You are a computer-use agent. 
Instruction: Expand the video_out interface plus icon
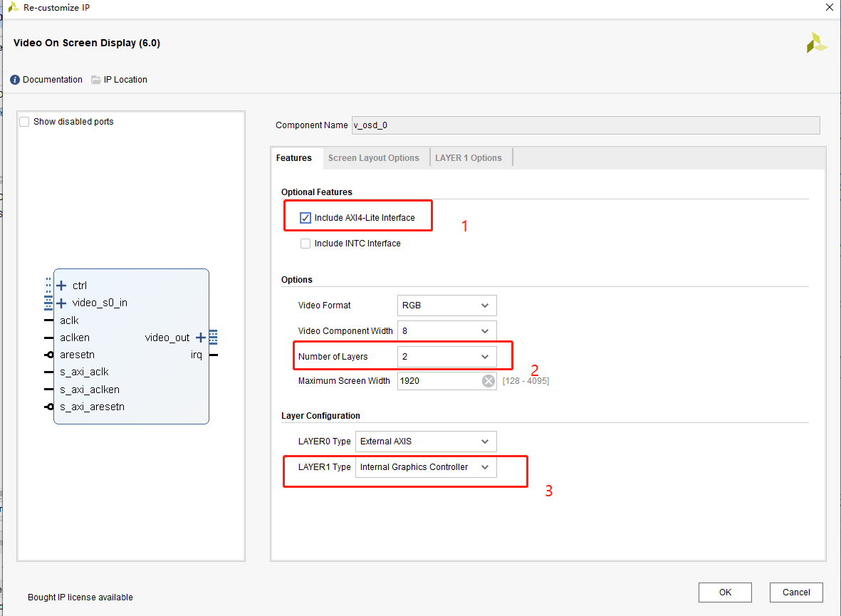[201, 338]
